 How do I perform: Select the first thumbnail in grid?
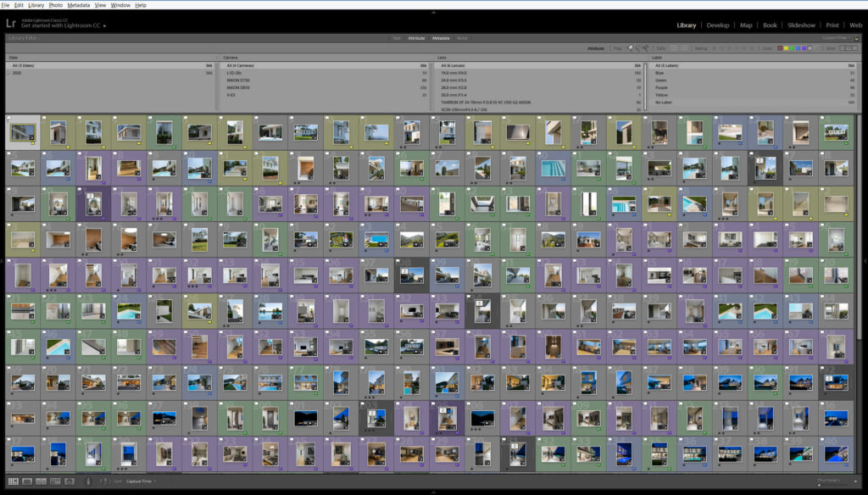tap(23, 132)
